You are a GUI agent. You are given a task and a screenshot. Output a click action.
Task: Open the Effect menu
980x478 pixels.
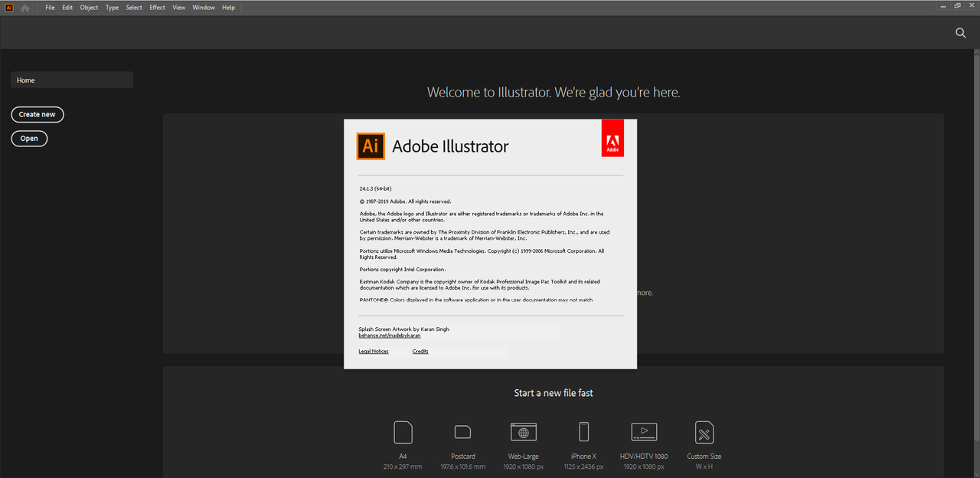[x=157, y=8]
